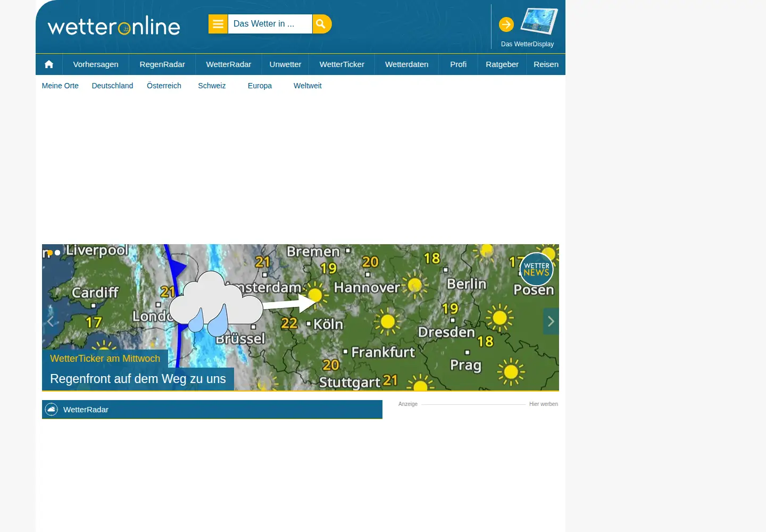Select the first carousel dot indicator
The image size is (766, 532).
[x=50, y=253]
